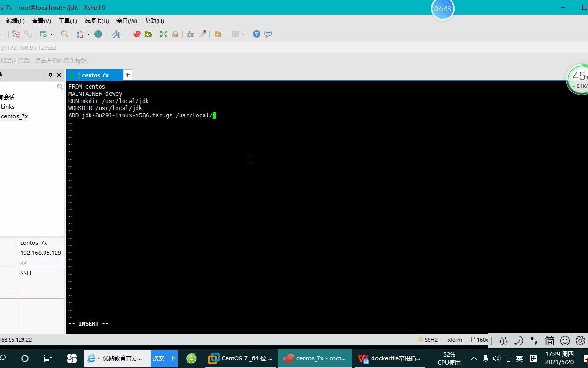
Task: Click the new tab plus button
Action: [x=127, y=75]
